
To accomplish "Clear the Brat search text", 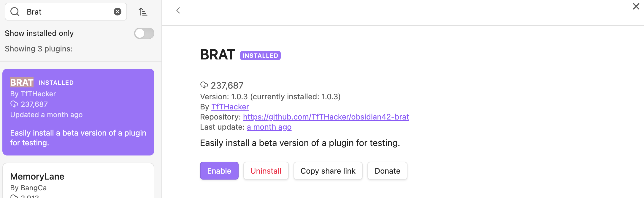I will click(118, 12).
